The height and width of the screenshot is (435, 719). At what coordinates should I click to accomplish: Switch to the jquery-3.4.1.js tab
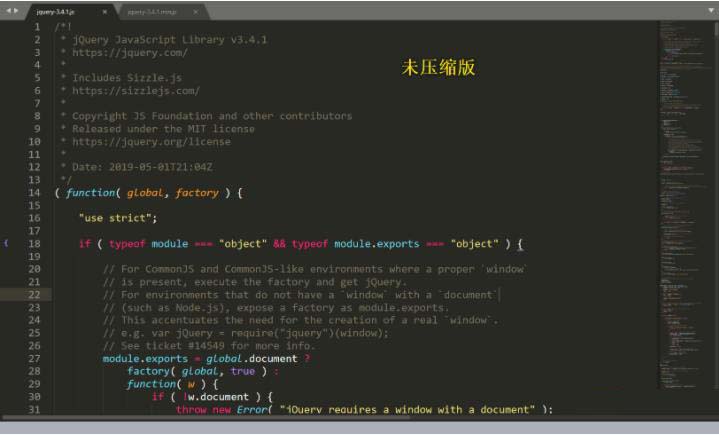[55, 12]
